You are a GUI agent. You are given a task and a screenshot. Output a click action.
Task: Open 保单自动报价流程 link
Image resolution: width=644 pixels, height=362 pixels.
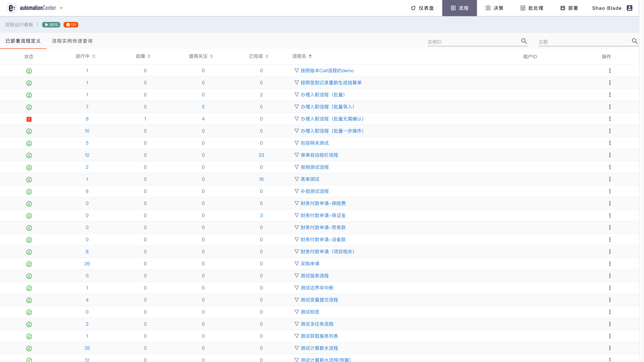point(319,155)
